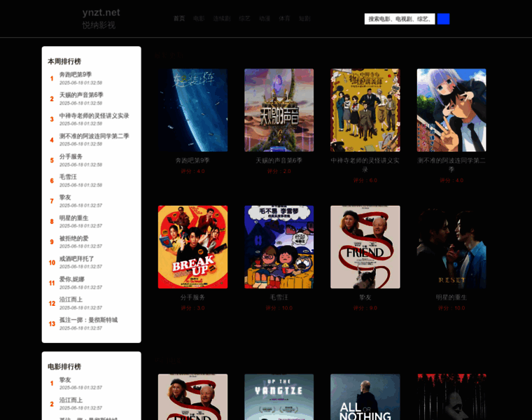This screenshot has width=532, height=420.
Task: Click the 评分：6.0 rating under 中禅寺老师
Action: (365, 181)
